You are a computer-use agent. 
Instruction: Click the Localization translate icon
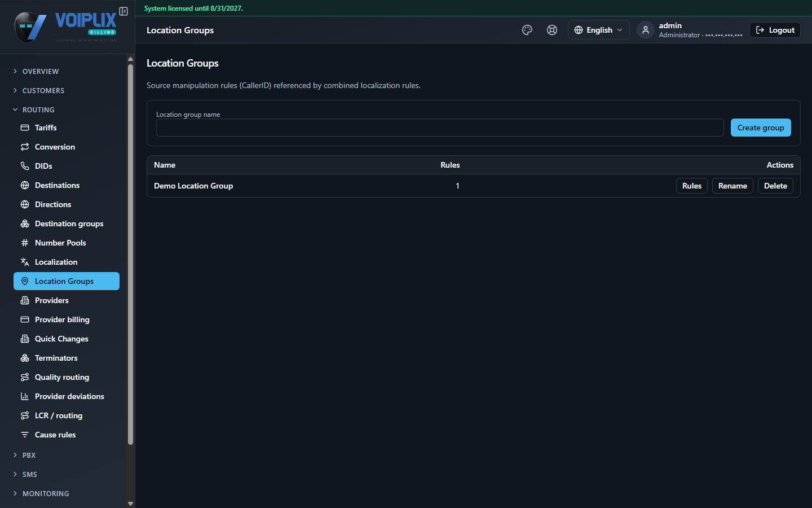25,262
